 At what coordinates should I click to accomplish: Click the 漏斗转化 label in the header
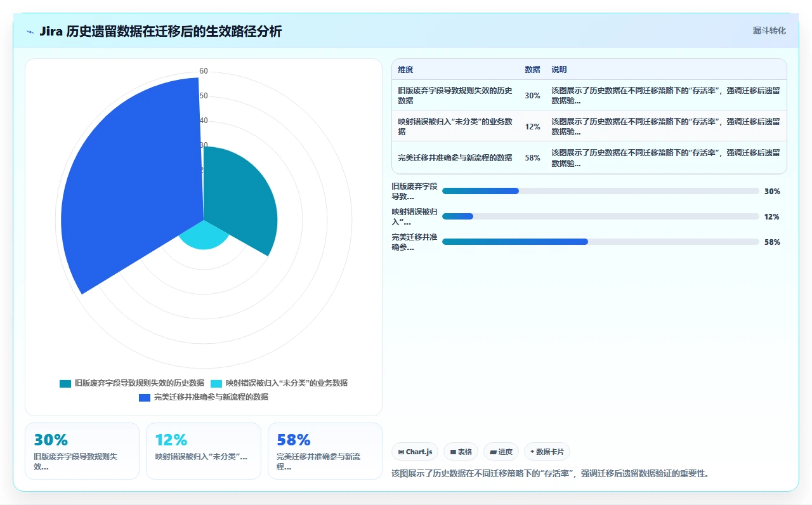pyautogui.click(x=769, y=30)
